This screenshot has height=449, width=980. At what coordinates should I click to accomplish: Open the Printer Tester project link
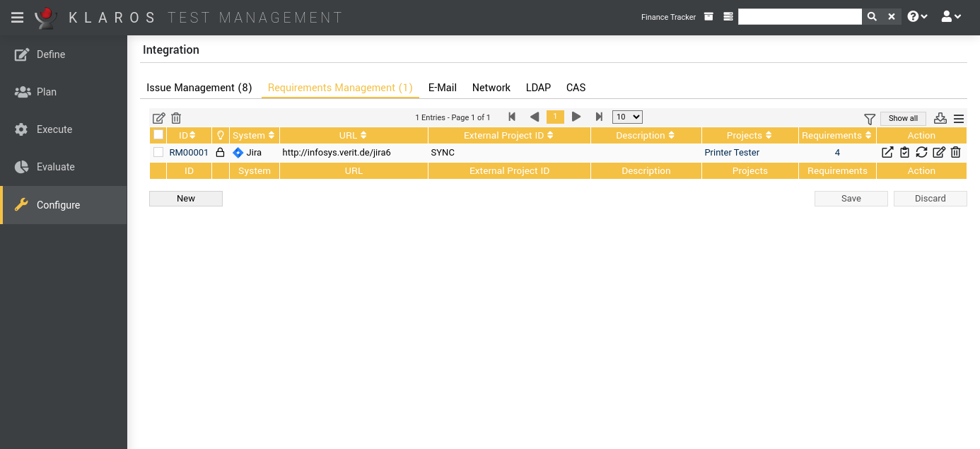pos(731,152)
